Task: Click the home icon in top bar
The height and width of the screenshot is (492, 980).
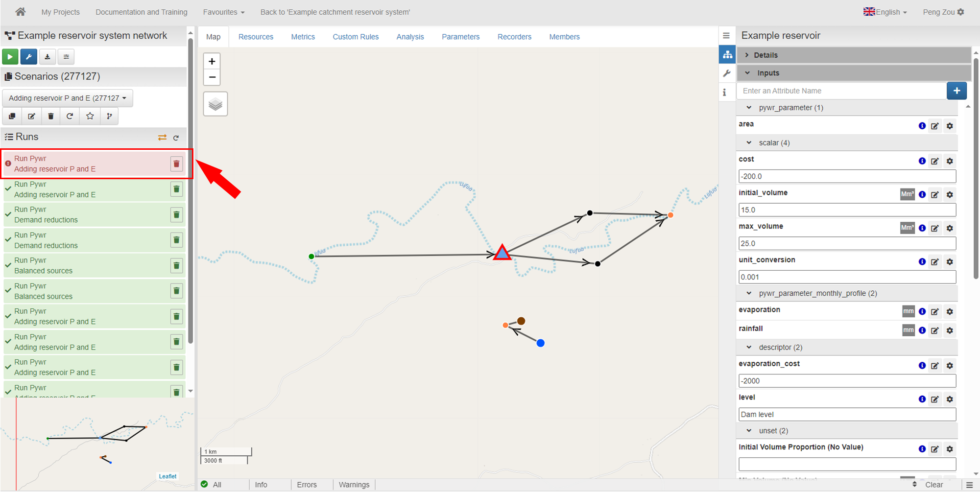Action: click(20, 12)
